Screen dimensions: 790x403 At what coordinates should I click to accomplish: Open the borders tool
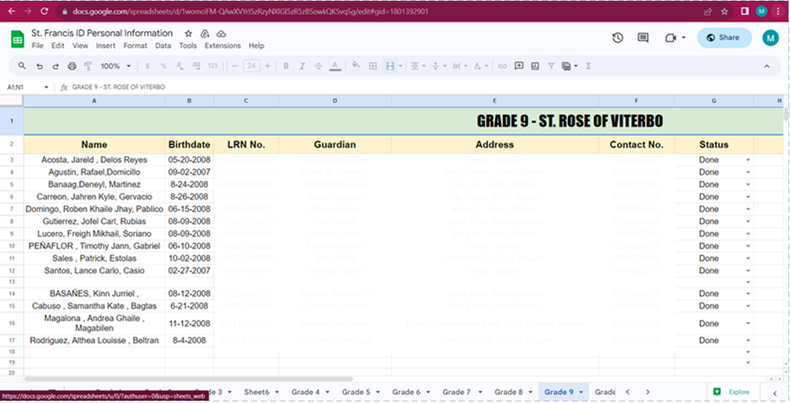point(373,66)
